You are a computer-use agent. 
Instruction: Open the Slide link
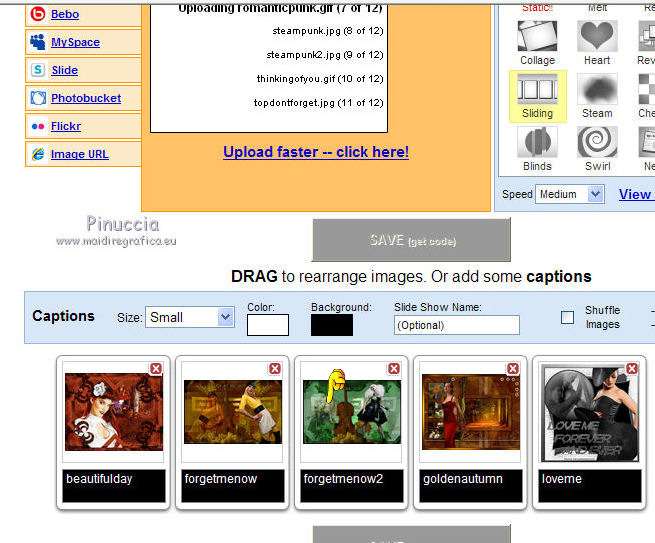point(65,70)
